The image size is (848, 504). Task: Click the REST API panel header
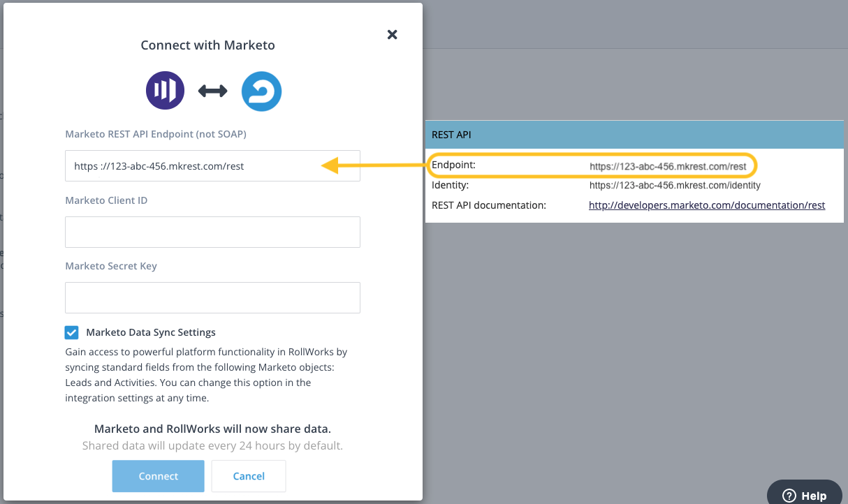point(634,135)
